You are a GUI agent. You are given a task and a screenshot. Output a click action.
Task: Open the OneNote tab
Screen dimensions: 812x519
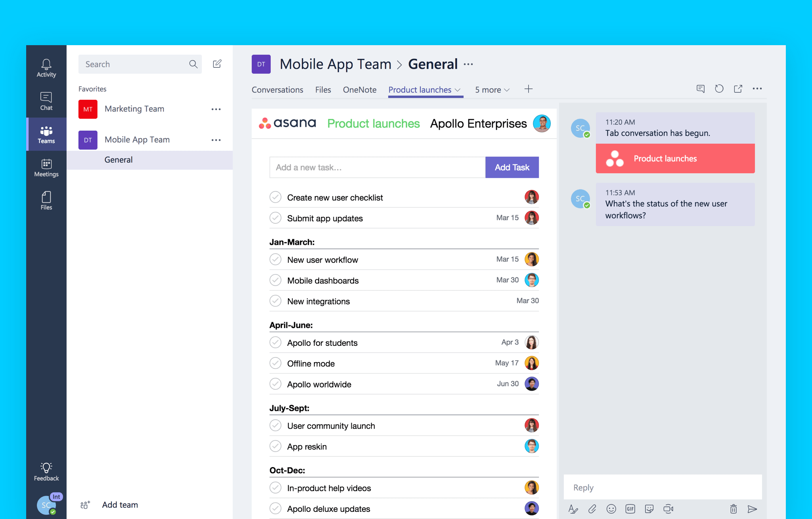coord(359,90)
